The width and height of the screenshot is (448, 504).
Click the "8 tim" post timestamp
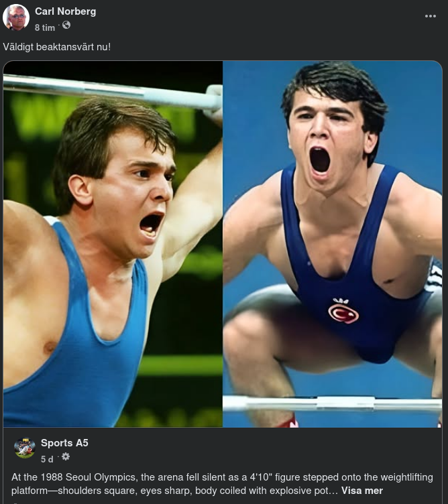tap(45, 27)
